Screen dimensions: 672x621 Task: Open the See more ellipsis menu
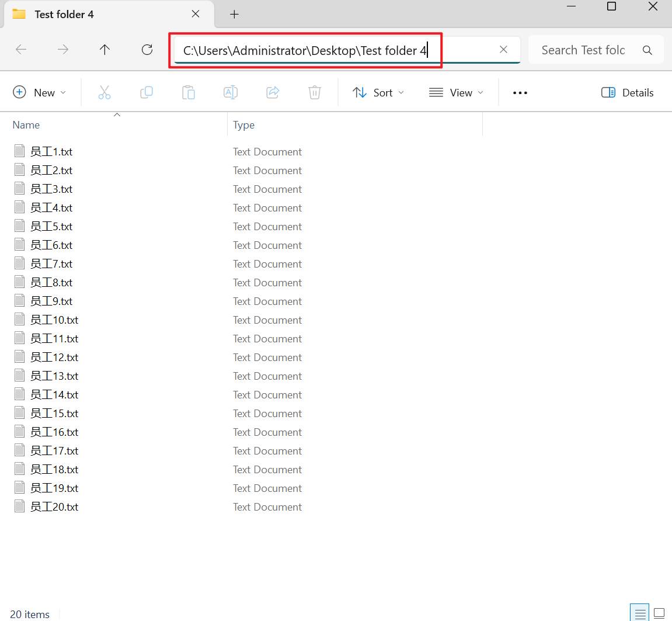pos(520,92)
